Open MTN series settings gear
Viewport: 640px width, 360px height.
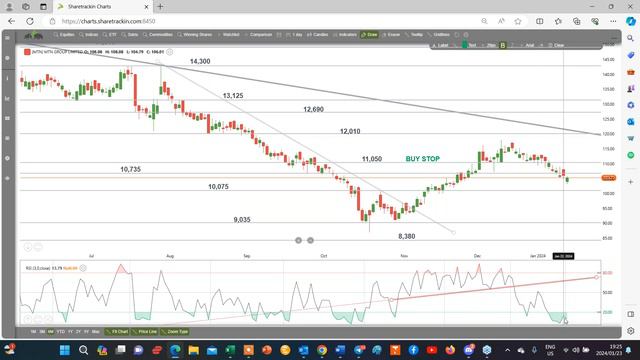[169, 52]
